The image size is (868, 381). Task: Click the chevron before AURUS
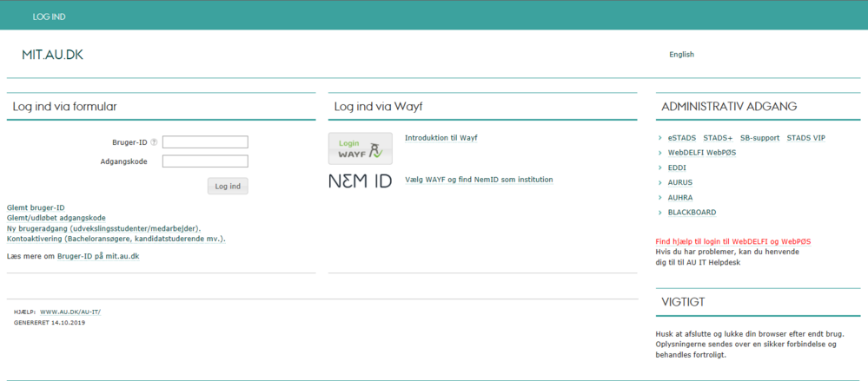pyautogui.click(x=660, y=182)
